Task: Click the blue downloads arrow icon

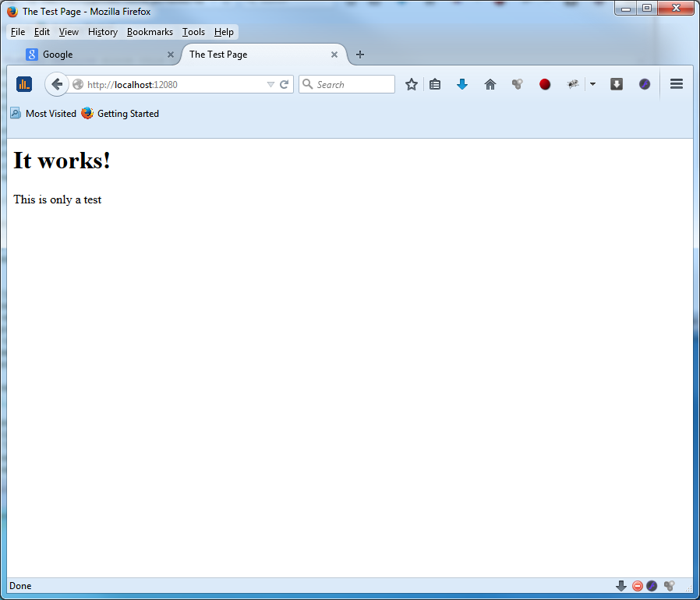Action: 462,84
